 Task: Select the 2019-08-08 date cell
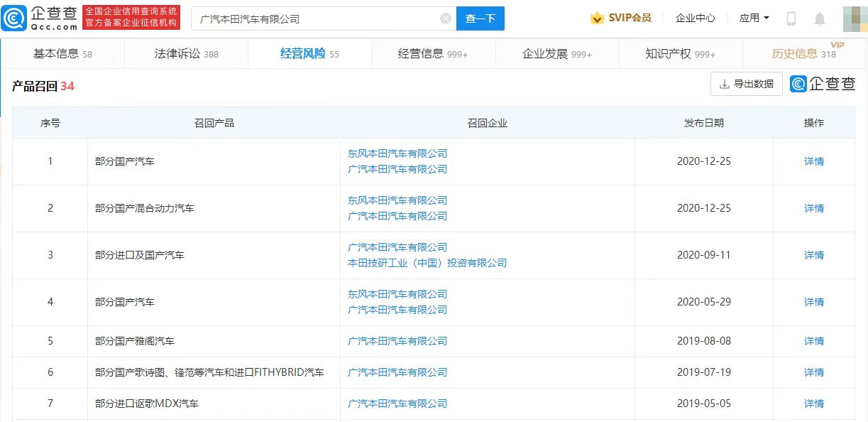point(703,341)
